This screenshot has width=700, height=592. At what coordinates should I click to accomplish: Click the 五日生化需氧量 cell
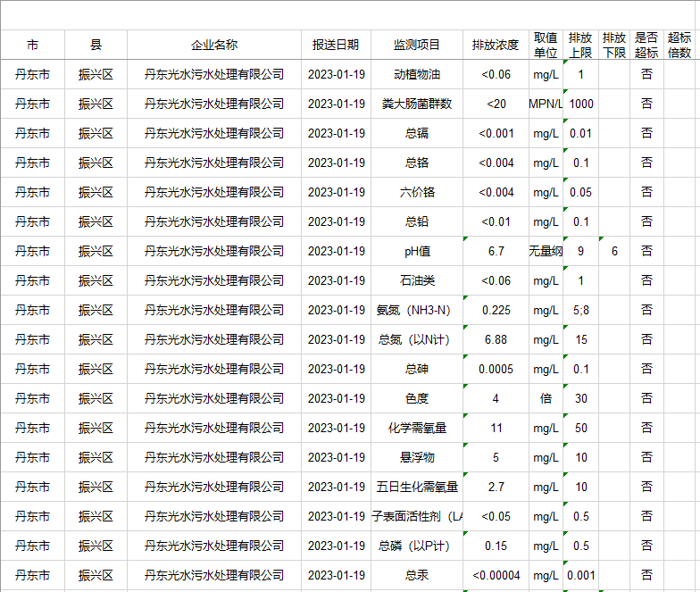click(x=417, y=487)
